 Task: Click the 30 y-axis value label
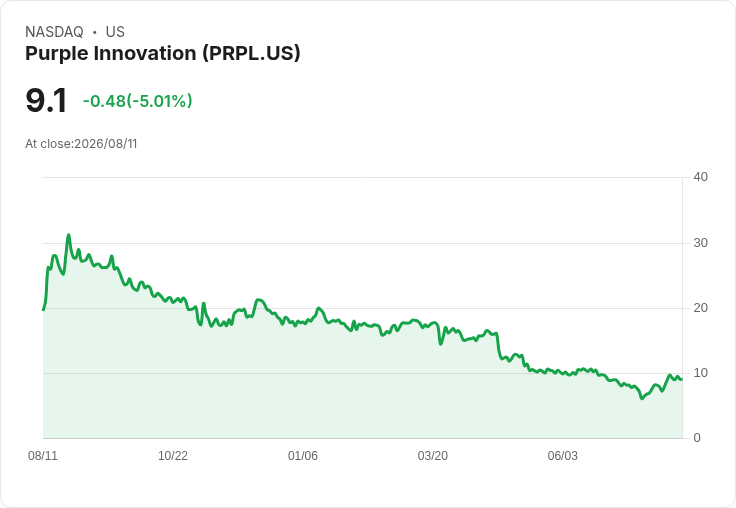click(x=700, y=243)
